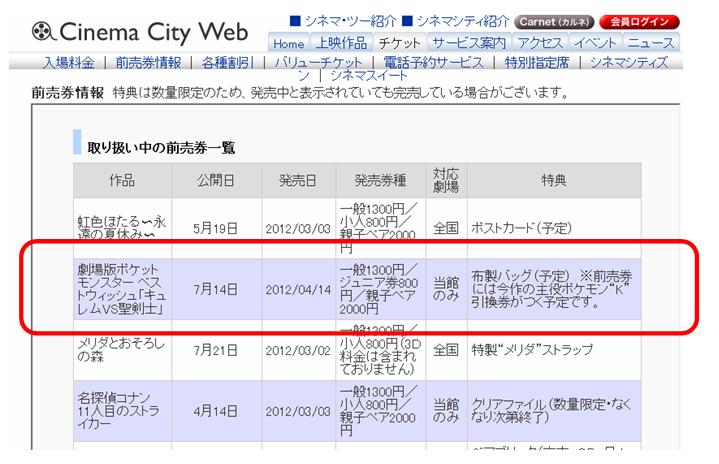Go to the Home tab
The height and width of the screenshot is (464, 719).
point(288,43)
